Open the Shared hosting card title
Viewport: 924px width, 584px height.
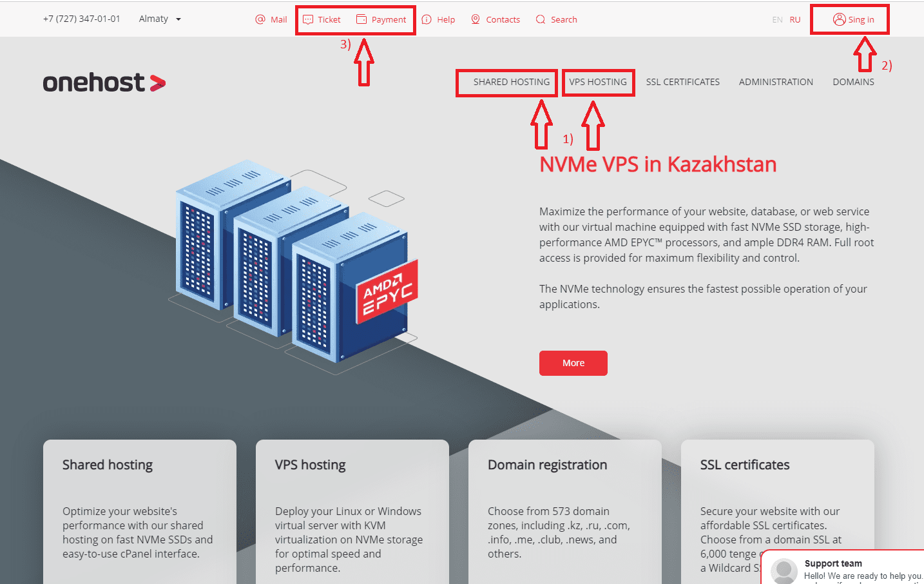108,465
